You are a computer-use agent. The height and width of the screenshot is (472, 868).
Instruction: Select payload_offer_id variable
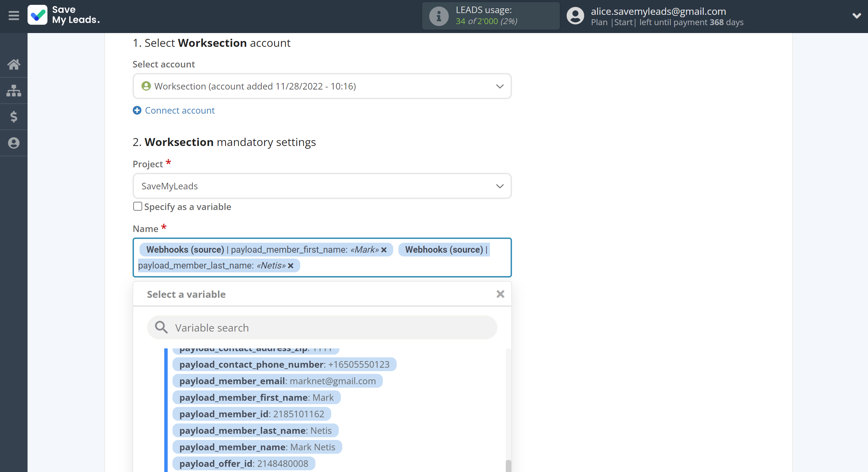[244, 463]
